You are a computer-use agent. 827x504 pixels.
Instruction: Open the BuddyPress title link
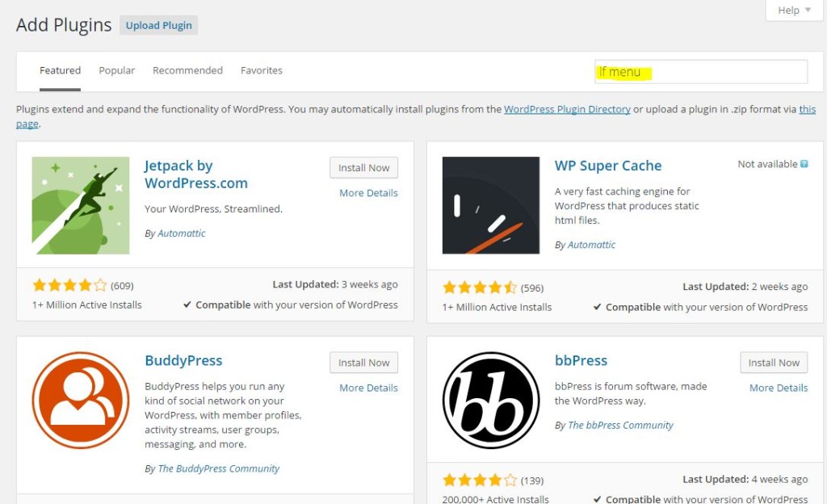pyautogui.click(x=183, y=360)
